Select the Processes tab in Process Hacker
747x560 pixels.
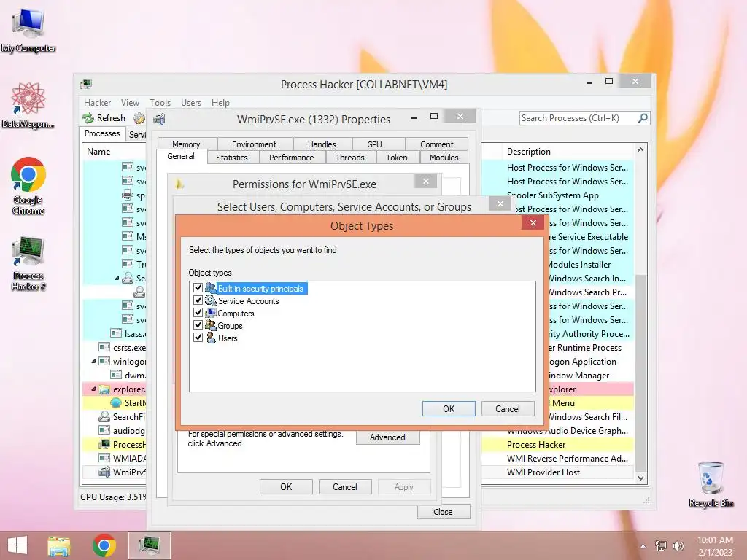[102, 133]
